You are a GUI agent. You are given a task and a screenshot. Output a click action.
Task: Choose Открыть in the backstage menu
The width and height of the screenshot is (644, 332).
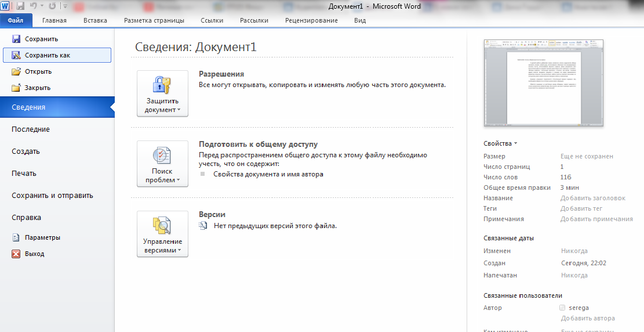point(57,71)
